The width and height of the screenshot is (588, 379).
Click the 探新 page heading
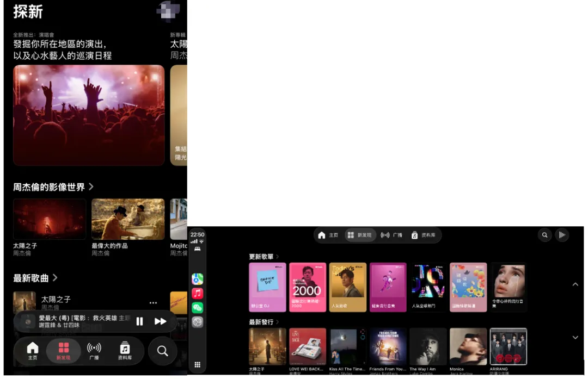click(28, 11)
